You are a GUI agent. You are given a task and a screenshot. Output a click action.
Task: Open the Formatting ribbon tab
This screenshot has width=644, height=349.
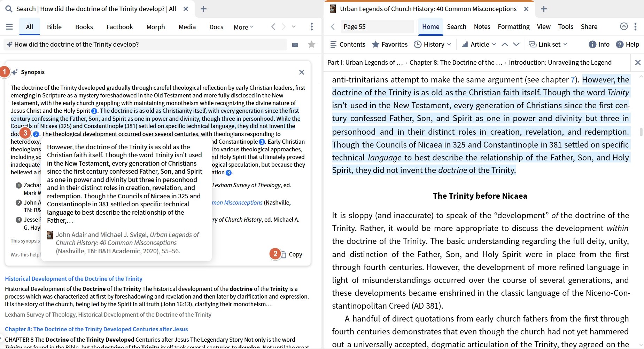[513, 27]
